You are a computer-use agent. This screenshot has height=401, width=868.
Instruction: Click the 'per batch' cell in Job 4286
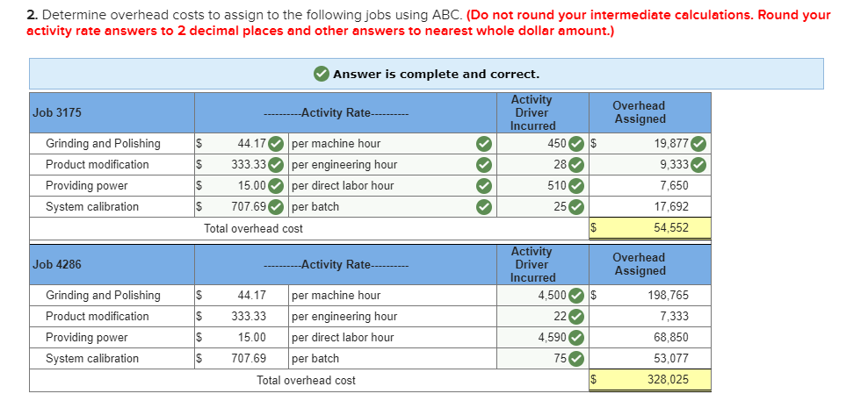[x=392, y=358]
